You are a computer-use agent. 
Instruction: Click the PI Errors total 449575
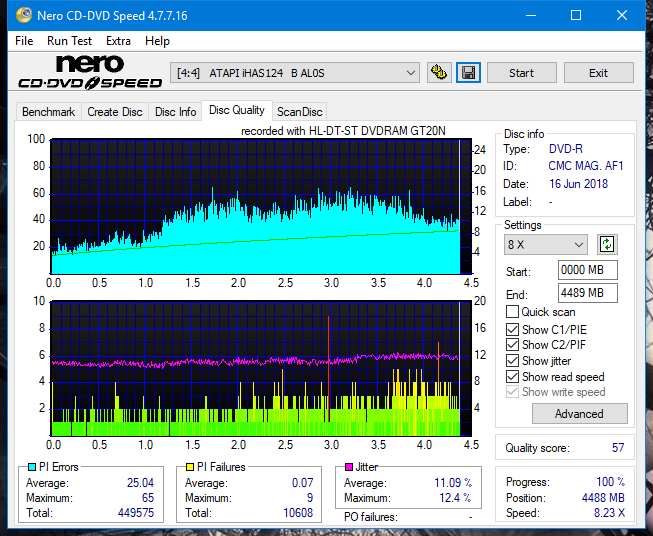136,513
